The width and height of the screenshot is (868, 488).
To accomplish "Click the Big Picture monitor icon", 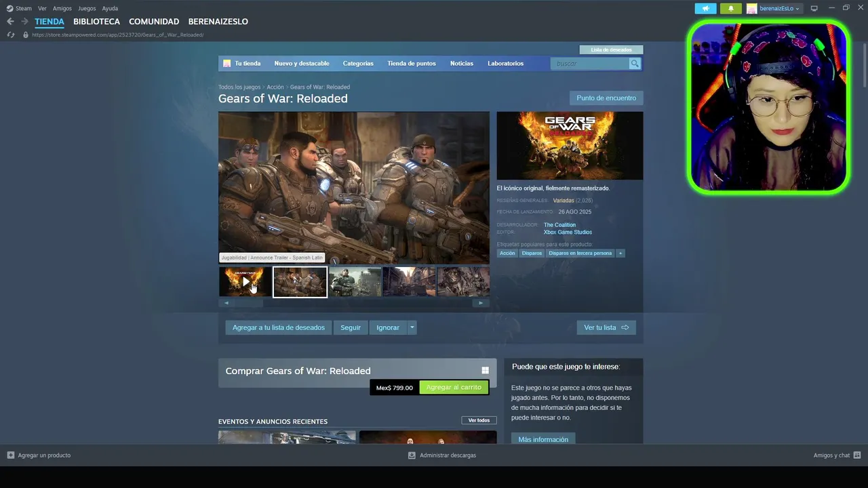I will coord(814,8).
